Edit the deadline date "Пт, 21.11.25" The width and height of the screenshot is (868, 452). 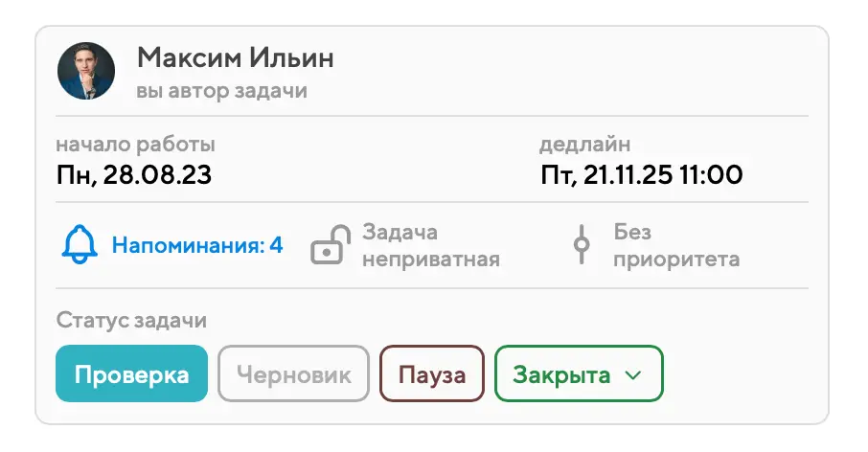tap(605, 175)
